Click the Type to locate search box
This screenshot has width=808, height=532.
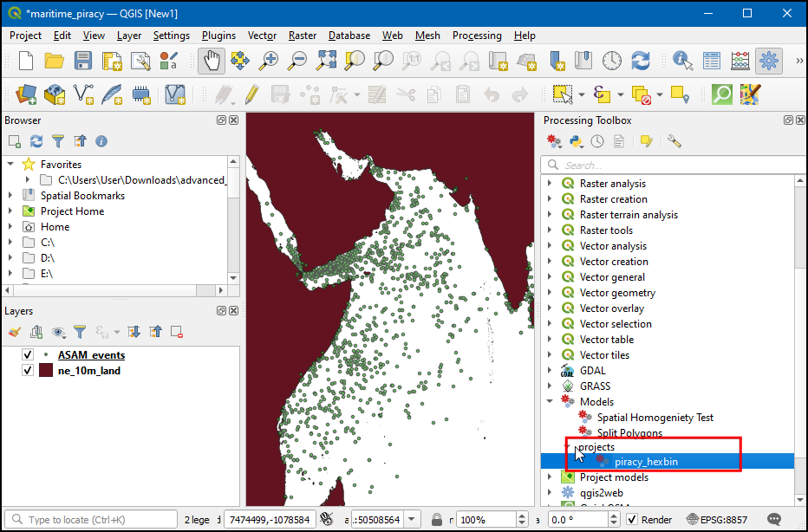(x=91, y=520)
